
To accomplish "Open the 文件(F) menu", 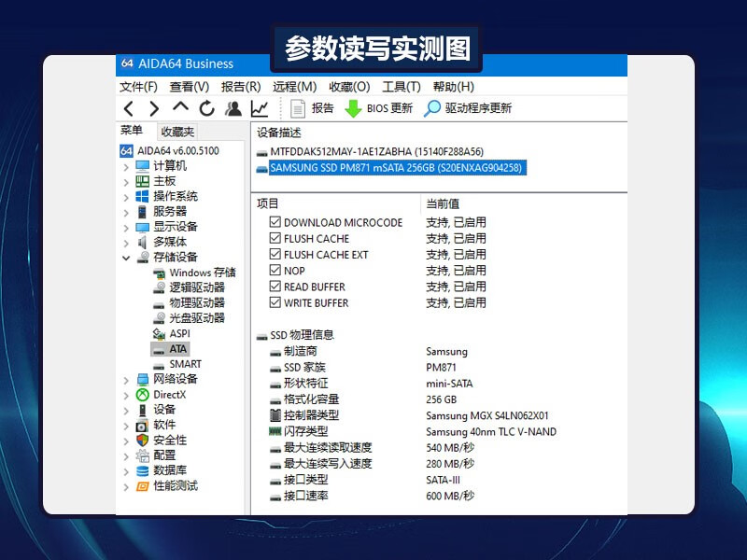I will (138, 87).
